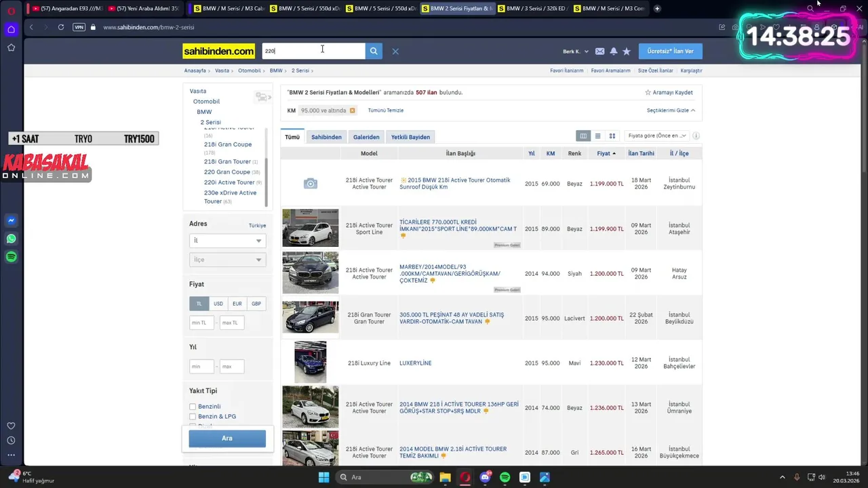Screen dimensions: 868x488
Task: Open messages envelope icon in header
Action: pyautogui.click(x=599, y=52)
